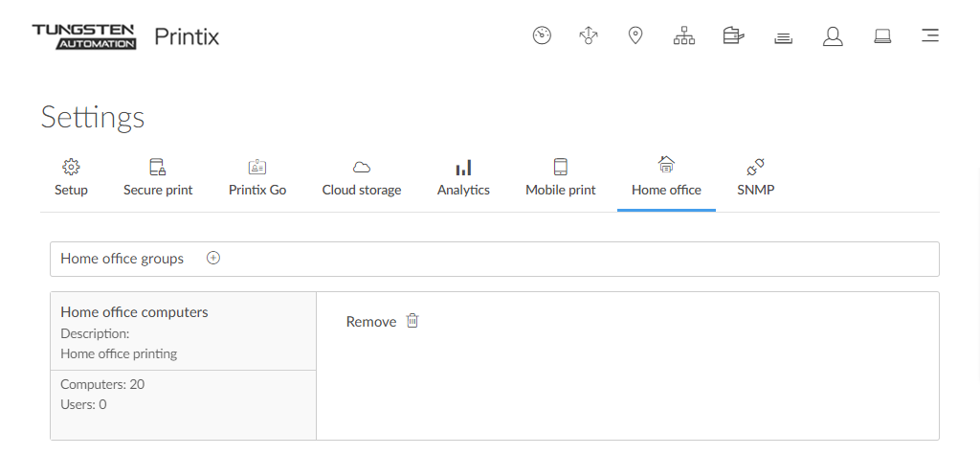Viewport: 980px width, 455px height.
Task: Open the Printix Go tab
Action: click(257, 178)
